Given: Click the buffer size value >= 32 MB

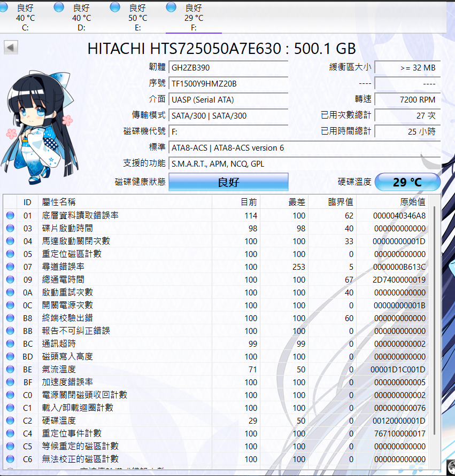Looking at the screenshot, I should (407, 68).
